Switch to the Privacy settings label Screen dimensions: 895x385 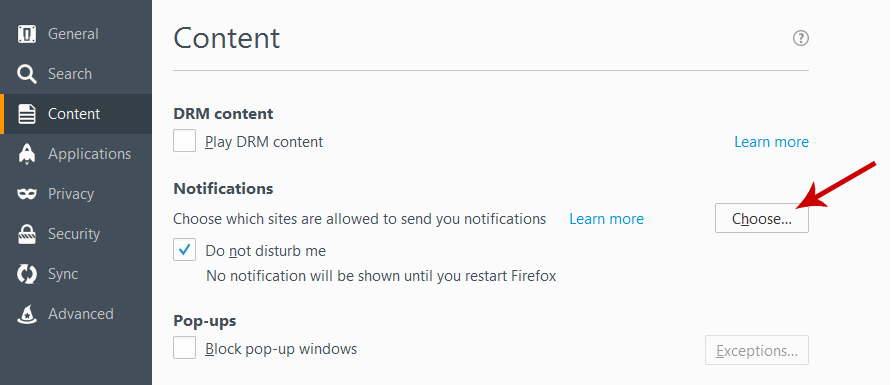(x=71, y=194)
